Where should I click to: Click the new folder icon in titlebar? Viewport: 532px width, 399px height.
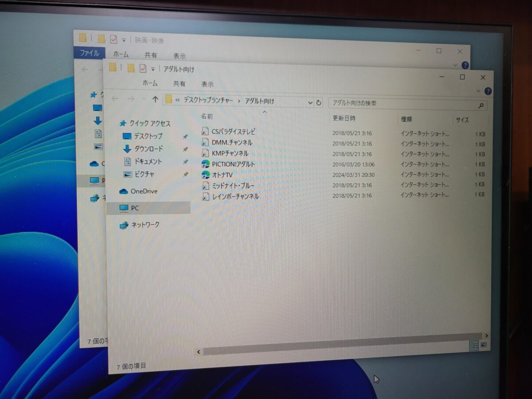pos(130,68)
